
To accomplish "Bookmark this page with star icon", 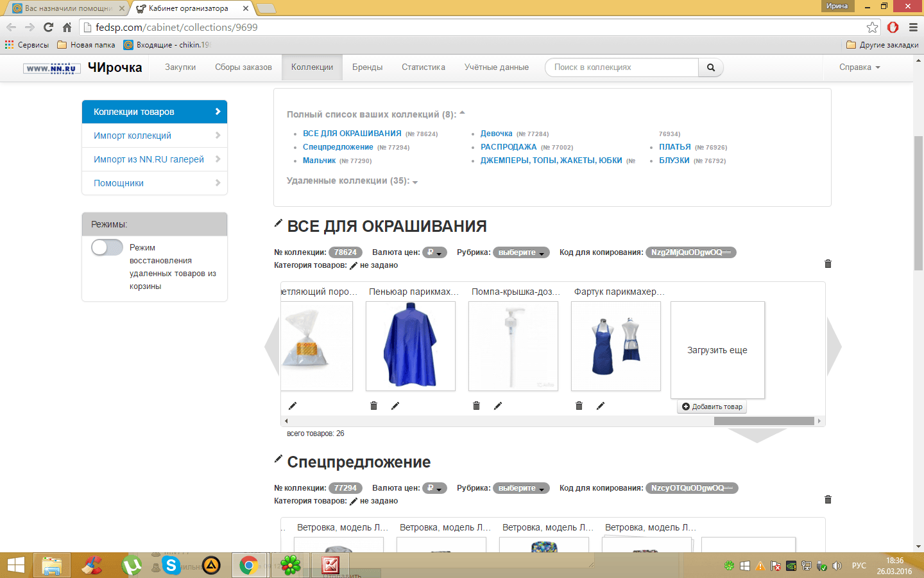I will 872,28.
